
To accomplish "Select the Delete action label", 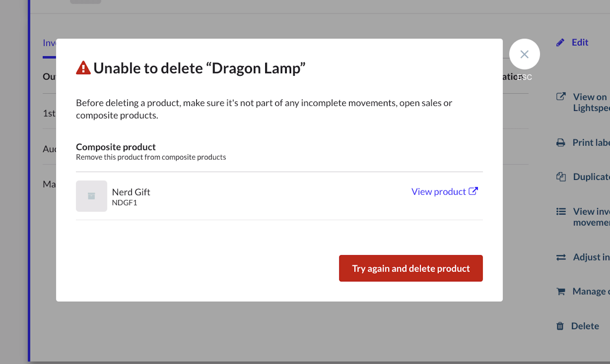I will [x=585, y=326].
